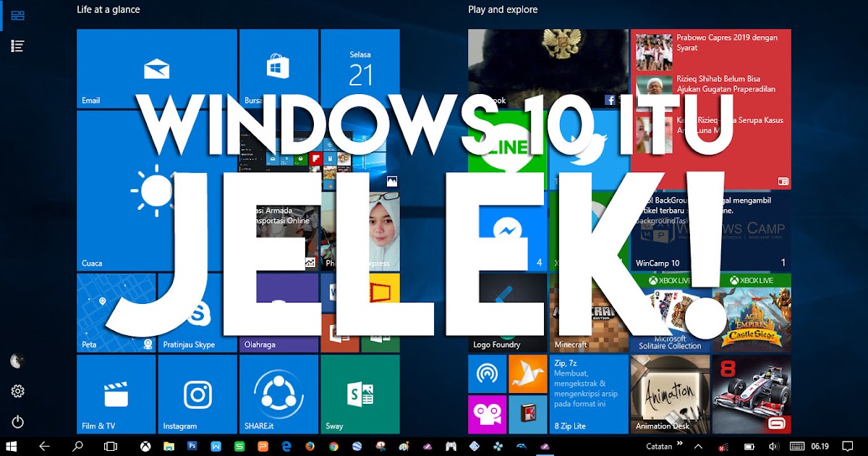The height and width of the screenshot is (456, 868).
Task: Open the small blue broadcast signal tile
Action: click(x=488, y=373)
